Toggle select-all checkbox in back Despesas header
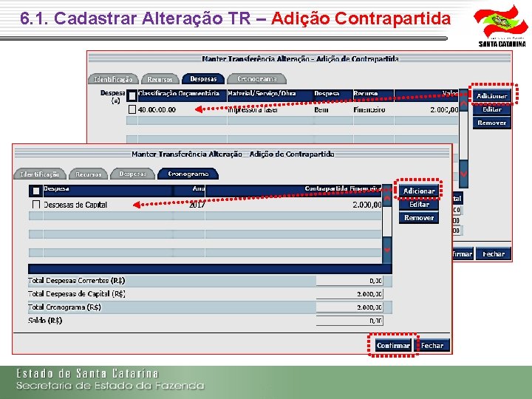The height and width of the screenshot is (399, 532). pyautogui.click(x=132, y=95)
